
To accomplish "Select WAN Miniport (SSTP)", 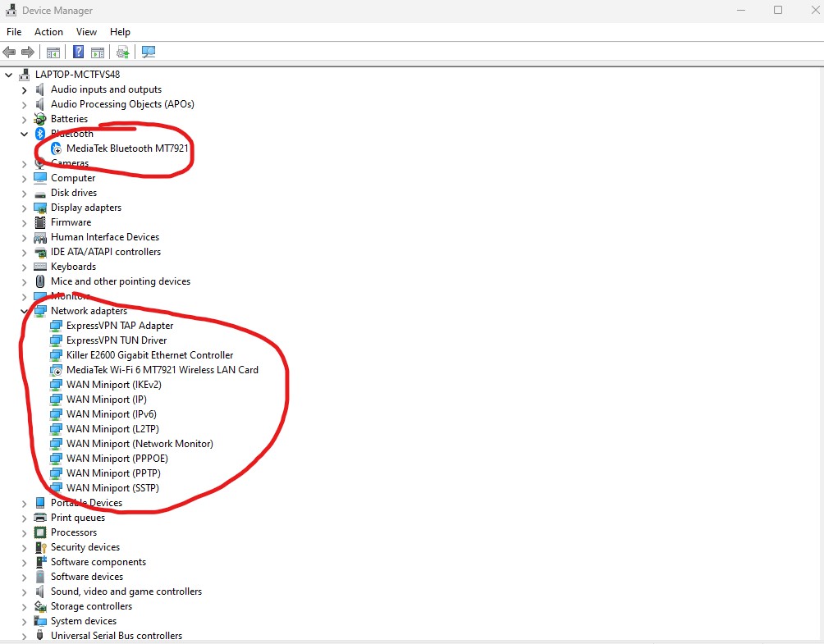I will [x=112, y=487].
